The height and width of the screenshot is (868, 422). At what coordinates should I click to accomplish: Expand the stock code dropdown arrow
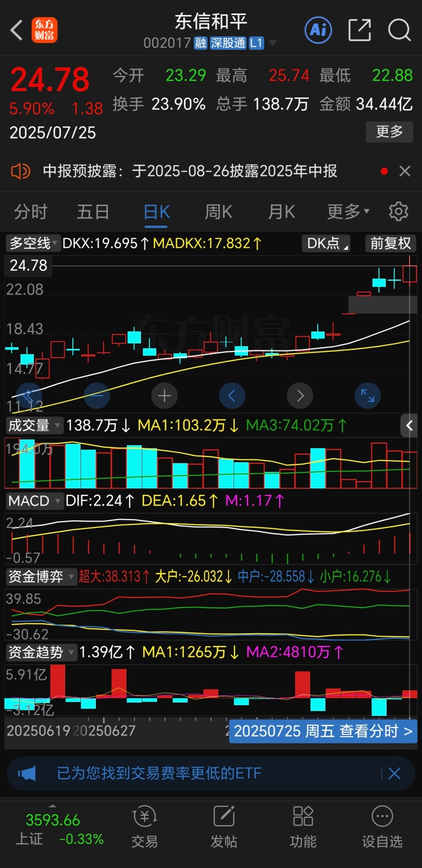(272, 43)
